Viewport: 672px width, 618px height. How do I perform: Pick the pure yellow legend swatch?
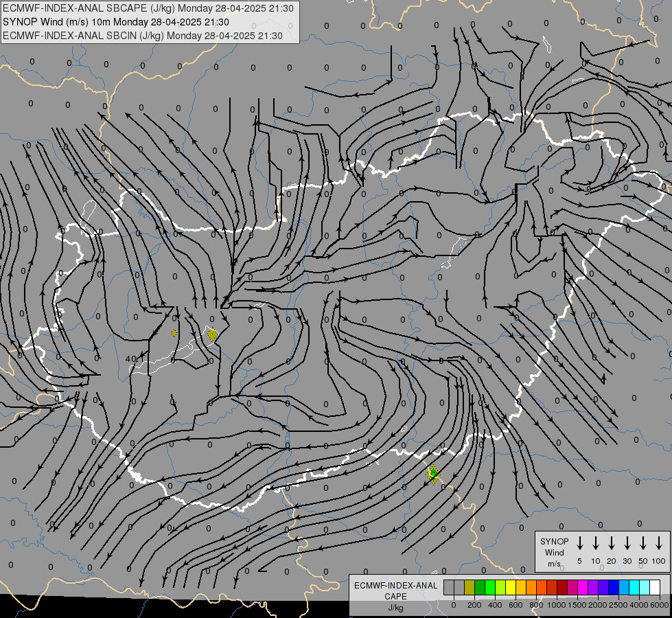pyautogui.click(x=511, y=587)
